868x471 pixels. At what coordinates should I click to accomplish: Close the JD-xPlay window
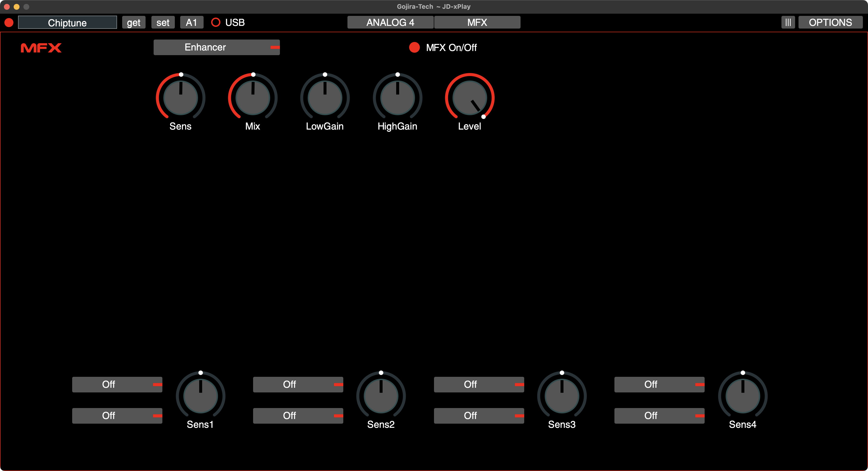click(x=7, y=7)
